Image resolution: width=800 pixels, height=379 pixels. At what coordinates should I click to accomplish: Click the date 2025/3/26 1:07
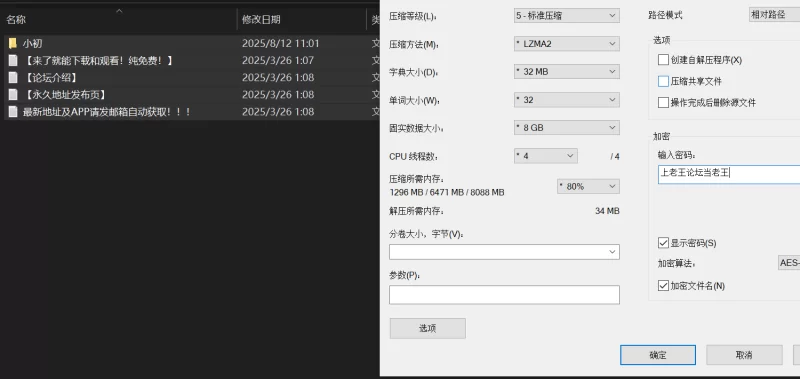278,60
